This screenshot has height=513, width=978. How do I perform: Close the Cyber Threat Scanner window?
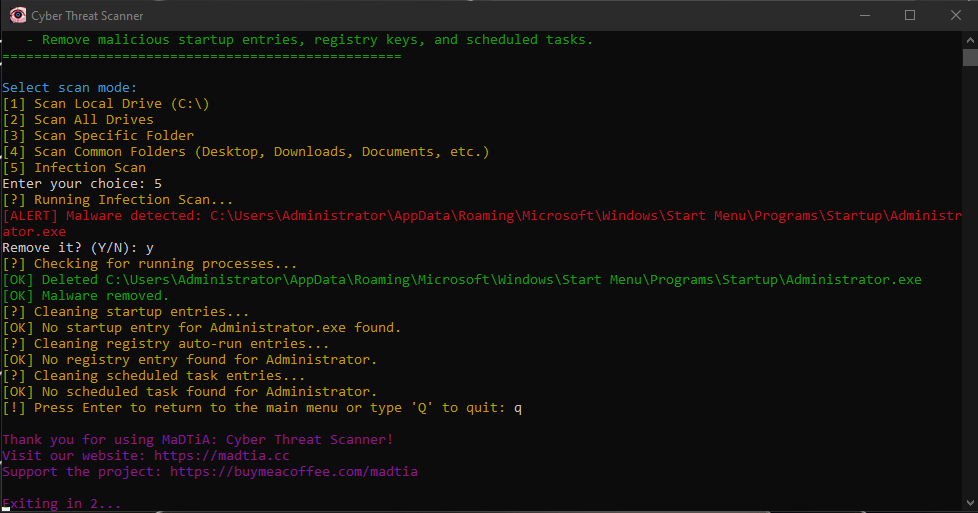click(956, 15)
